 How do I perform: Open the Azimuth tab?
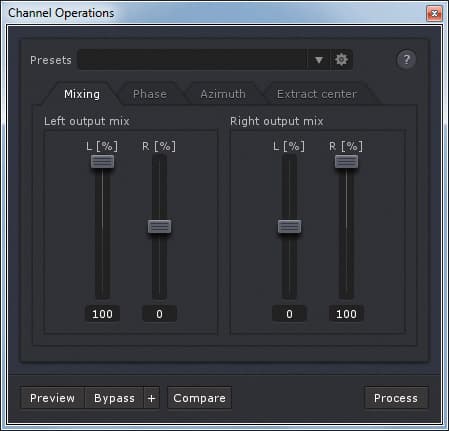tap(223, 94)
